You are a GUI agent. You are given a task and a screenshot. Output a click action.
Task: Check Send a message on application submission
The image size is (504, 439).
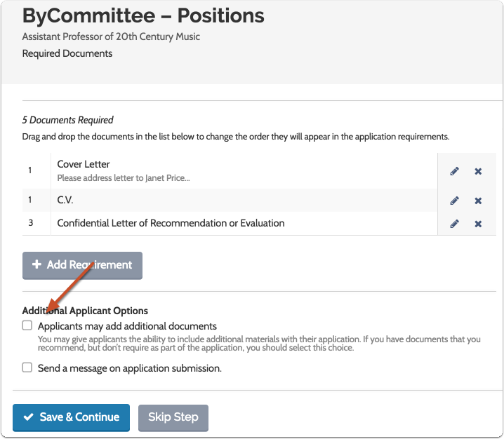tap(27, 367)
